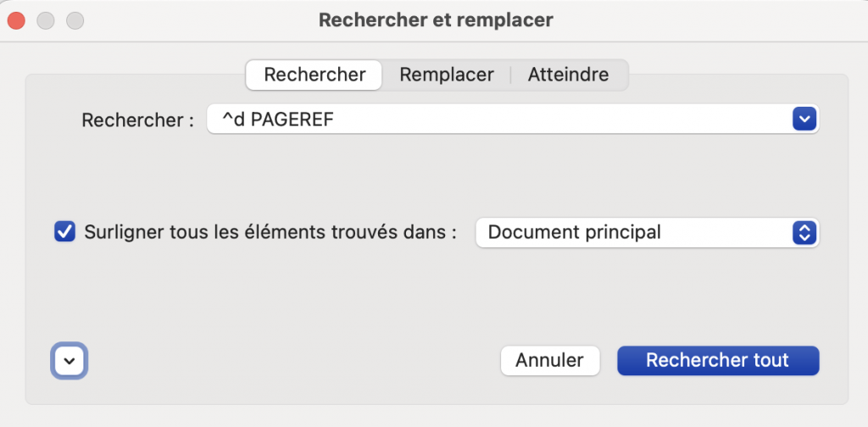This screenshot has width=868, height=427.
Task: Click the disabled zoom window button
Action: (x=75, y=19)
